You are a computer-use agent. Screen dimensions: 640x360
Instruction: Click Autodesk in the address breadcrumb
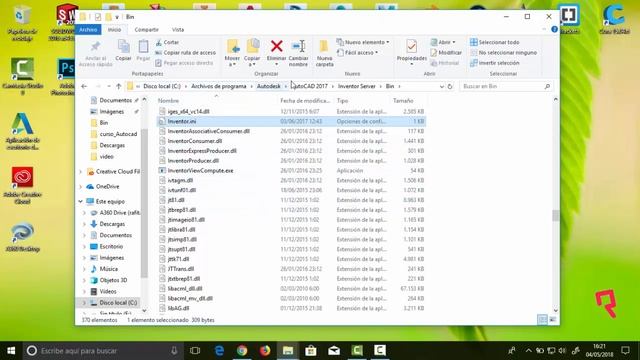[269, 87]
